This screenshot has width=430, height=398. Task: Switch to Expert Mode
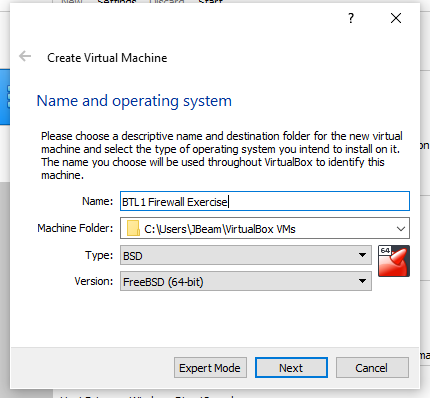tap(210, 368)
